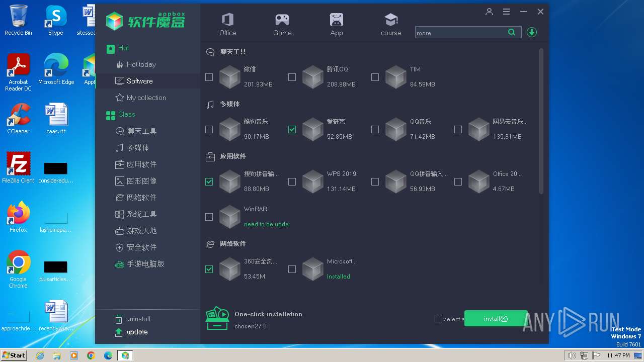
Task: Uncheck the 360安全浏览器 checkbox
Action: click(x=209, y=269)
